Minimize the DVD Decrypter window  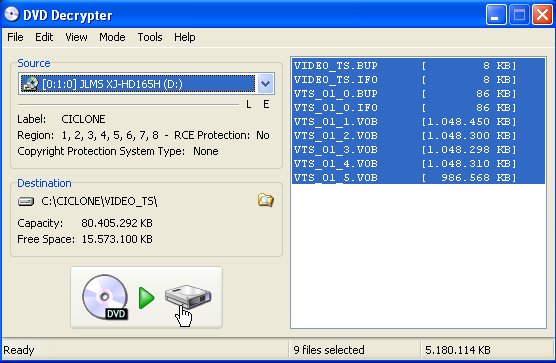[x=496, y=15]
